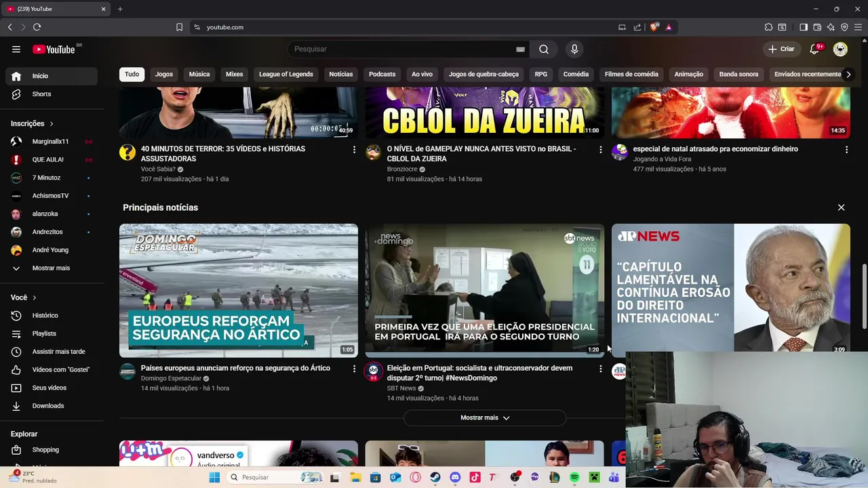Show more category chips with right arrow
The width and height of the screenshot is (868, 488).
point(848,75)
